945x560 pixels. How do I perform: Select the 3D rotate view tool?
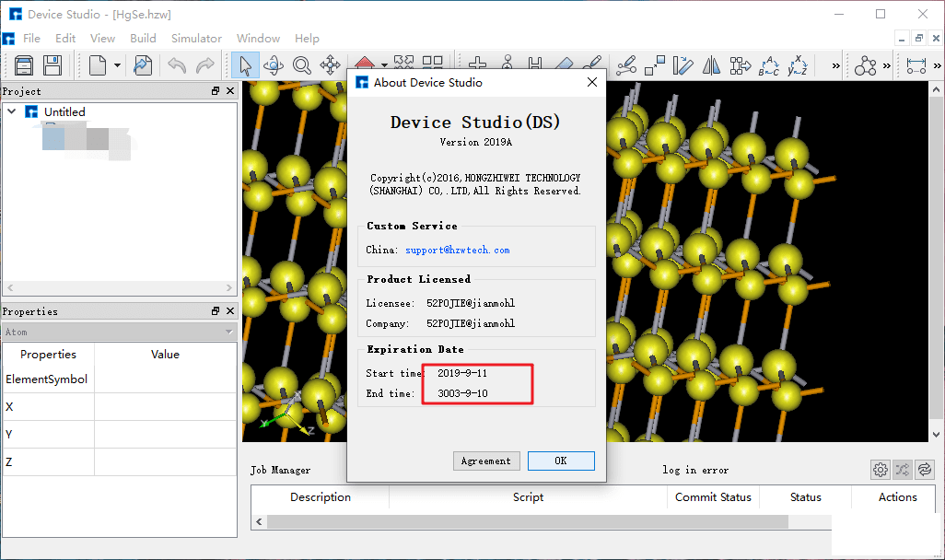pyautogui.click(x=274, y=65)
